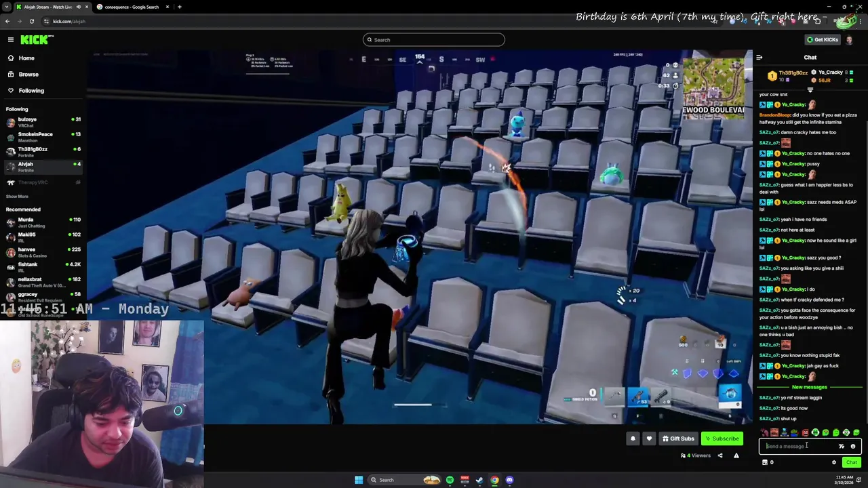The image size is (868, 488).
Task: Open buizeye channel in Following list
Action: pyautogui.click(x=43, y=123)
